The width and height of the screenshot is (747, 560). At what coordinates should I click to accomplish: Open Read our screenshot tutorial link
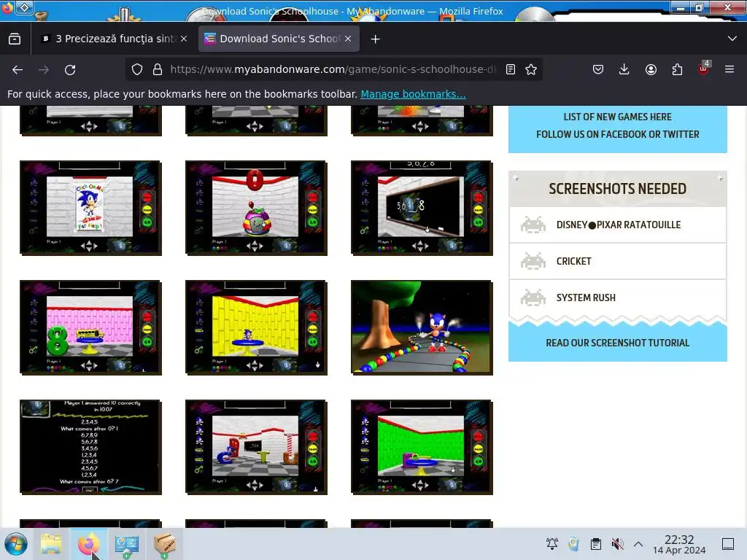coord(617,343)
